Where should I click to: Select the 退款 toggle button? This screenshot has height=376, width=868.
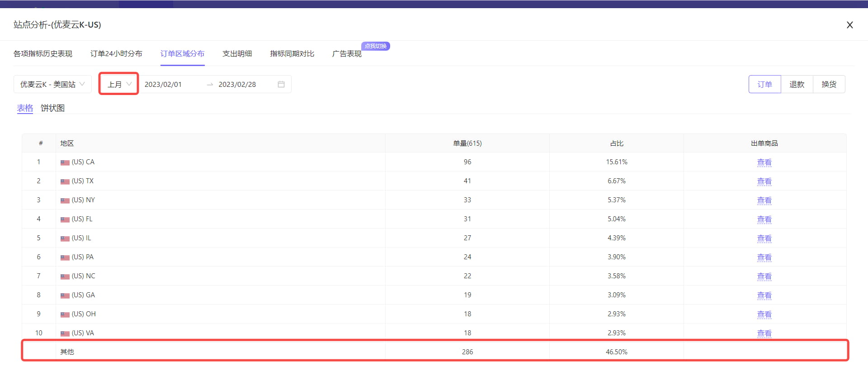pos(797,84)
